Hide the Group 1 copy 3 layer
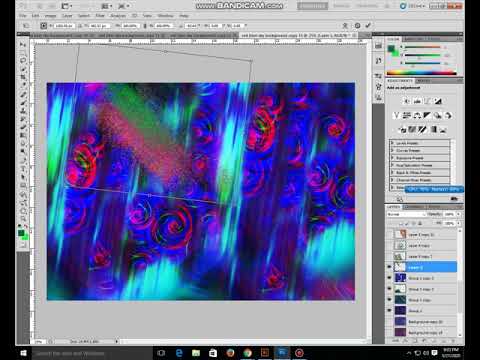 coord(389,278)
